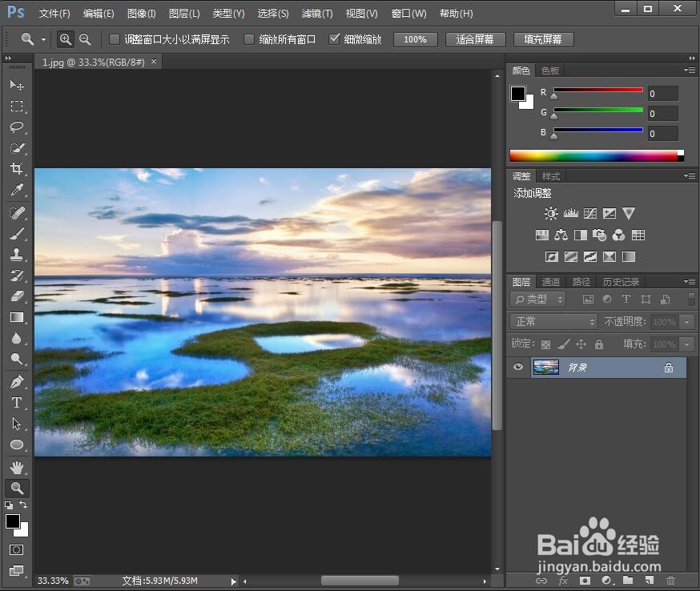The image size is (700, 591).
Task: Select the Brush tool
Action: (x=17, y=234)
